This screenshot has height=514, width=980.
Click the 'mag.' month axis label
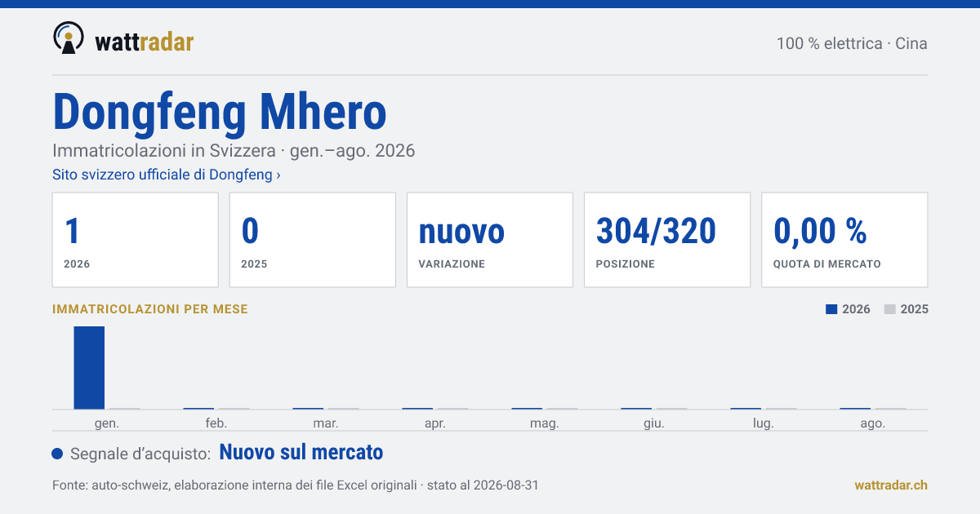(545, 423)
